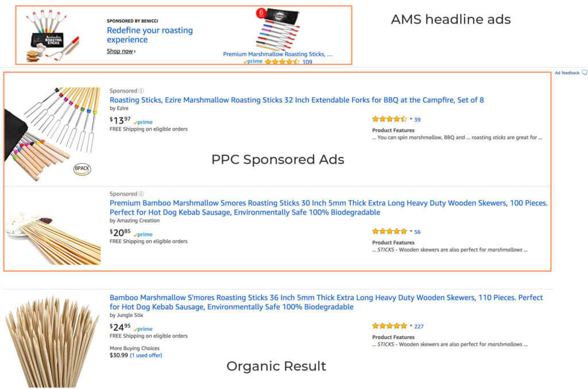Expand rating breakdown arrow beside 227 reviews

[411, 326]
